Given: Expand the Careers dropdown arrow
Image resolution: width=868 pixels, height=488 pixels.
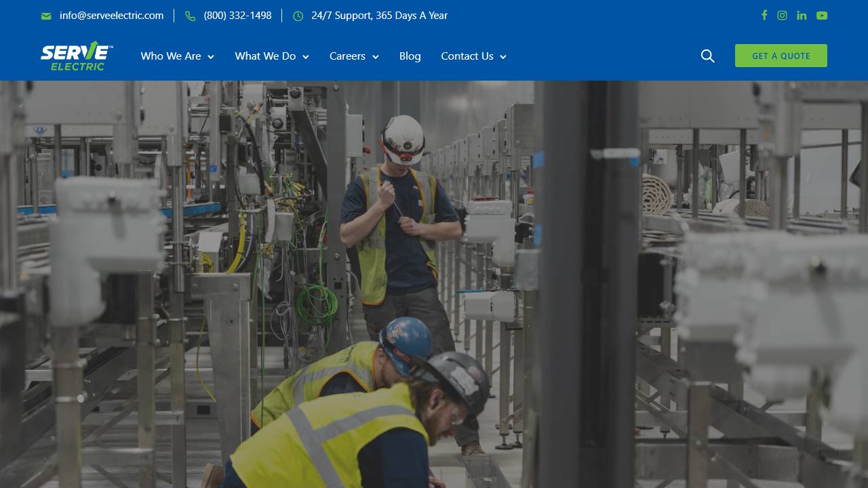Looking at the screenshot, I should coord(376,57).
